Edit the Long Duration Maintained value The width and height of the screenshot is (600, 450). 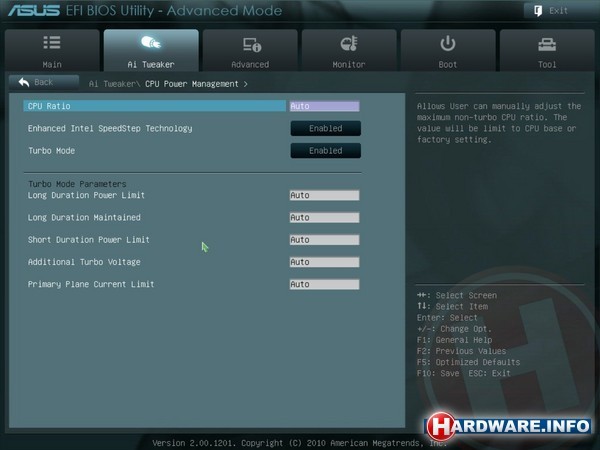[x=324, y=218]
